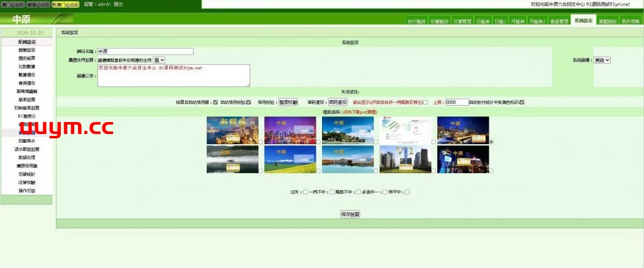Open the 農曆生肖設置 zodiac dropdown
This screenshot has width=644, height=268.
pos(159,60)
